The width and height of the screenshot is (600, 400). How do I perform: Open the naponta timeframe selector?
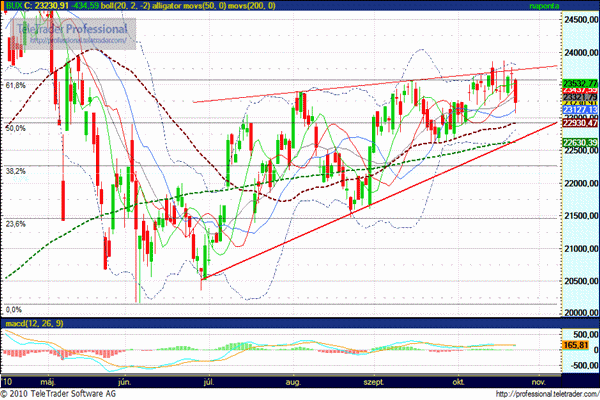[x=545, y=6]
